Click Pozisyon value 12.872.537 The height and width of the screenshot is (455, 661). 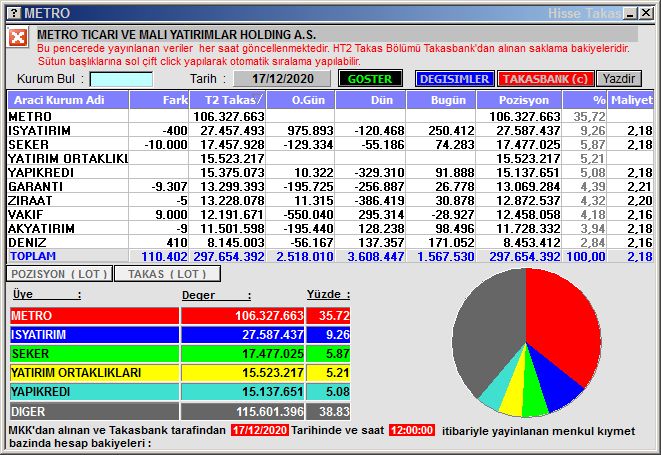click(528, 200)
